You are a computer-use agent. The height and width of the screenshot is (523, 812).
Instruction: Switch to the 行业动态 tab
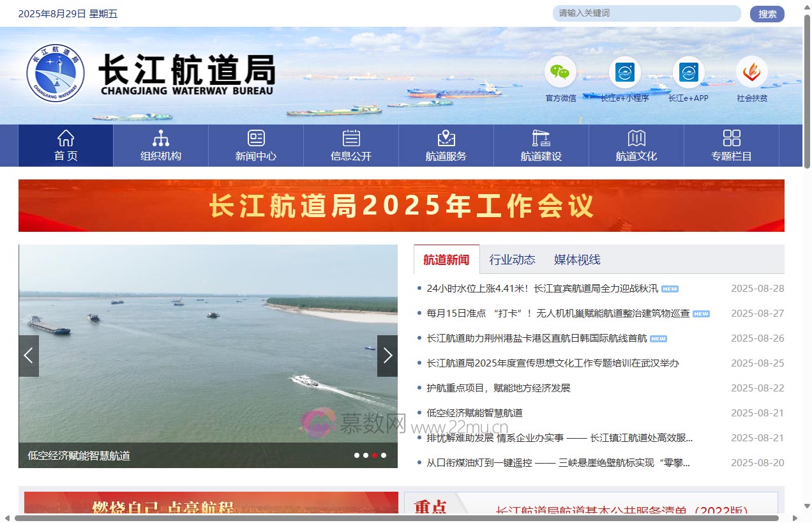point(512,259)
